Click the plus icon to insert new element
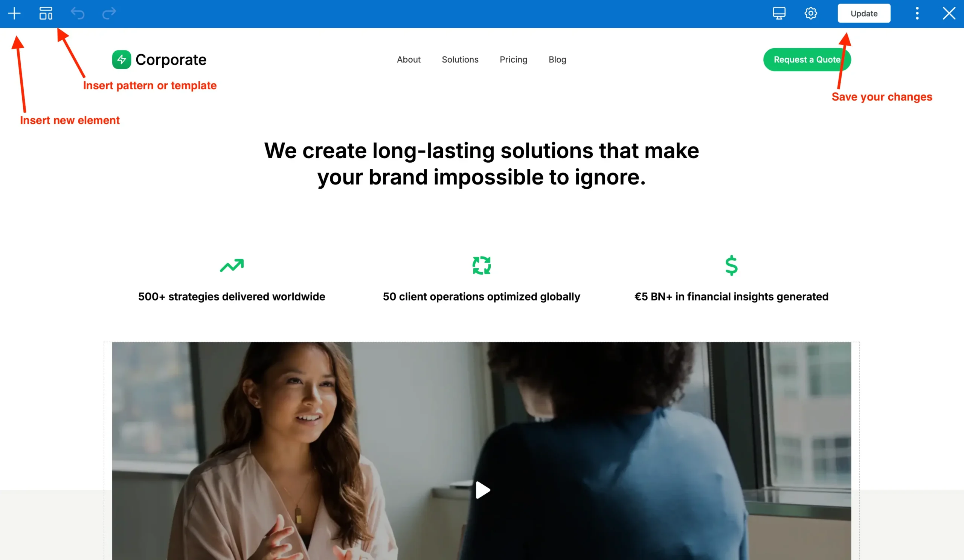Screen dimensions: 964x560 pos(14,14)
